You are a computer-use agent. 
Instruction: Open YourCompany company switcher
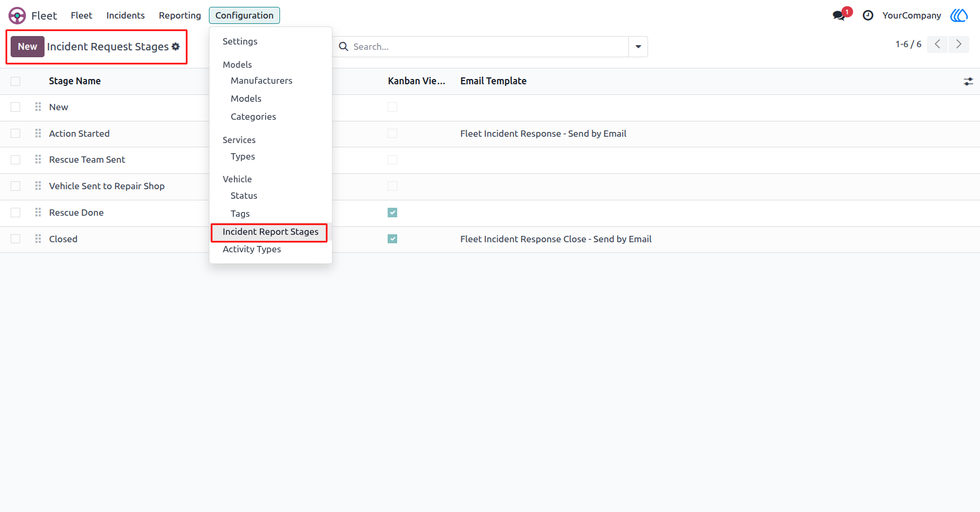(x=912, y=15)
